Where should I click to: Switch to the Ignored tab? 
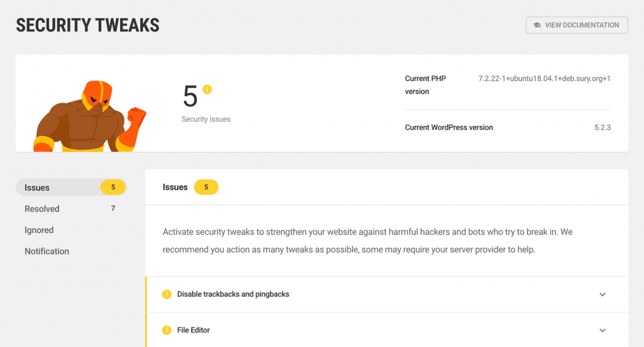click(x=39, y=230)
